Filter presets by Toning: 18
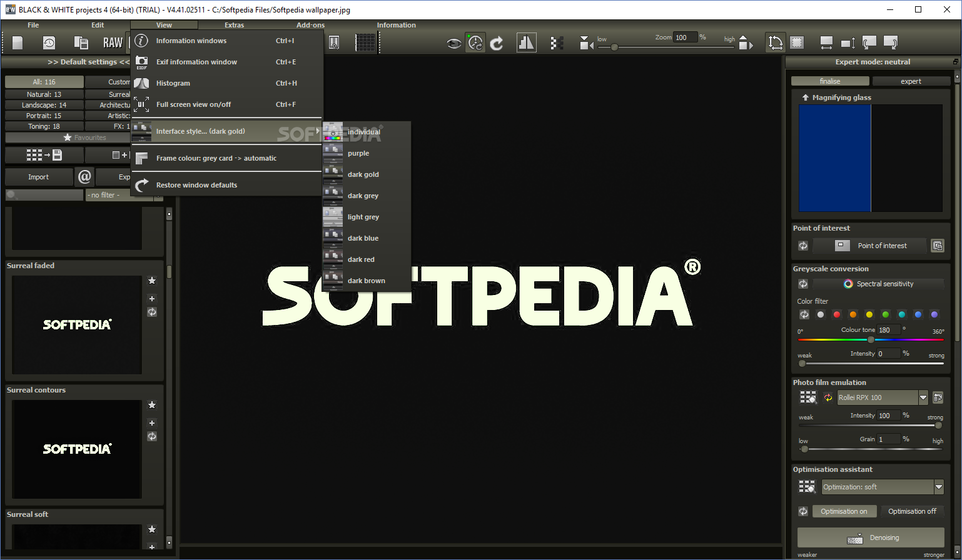This screenshot has width=962, height=560. (x=44, y=126)
